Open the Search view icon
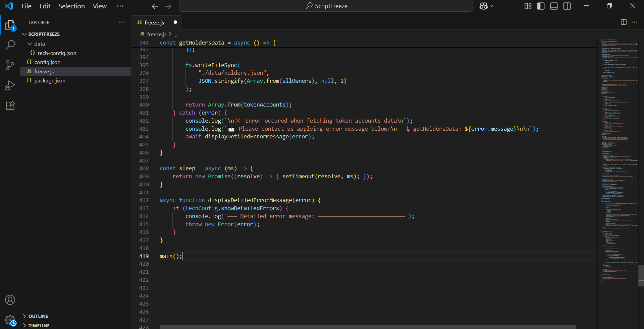This screenshot has height=329, width=644. pos(10,45)
